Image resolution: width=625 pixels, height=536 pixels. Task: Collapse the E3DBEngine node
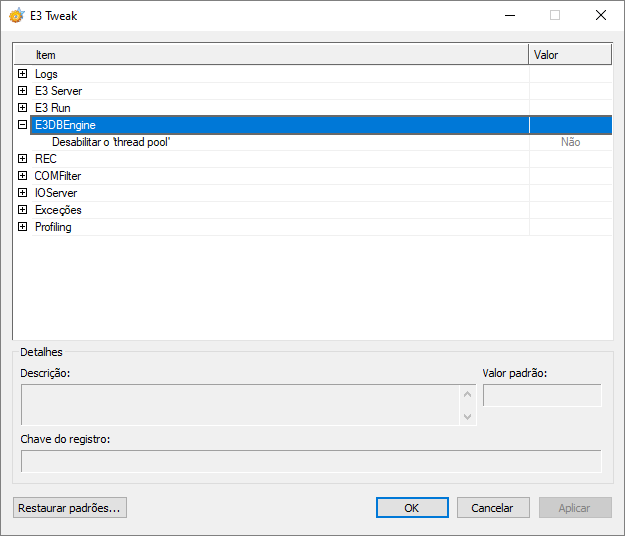pos(22,125)
